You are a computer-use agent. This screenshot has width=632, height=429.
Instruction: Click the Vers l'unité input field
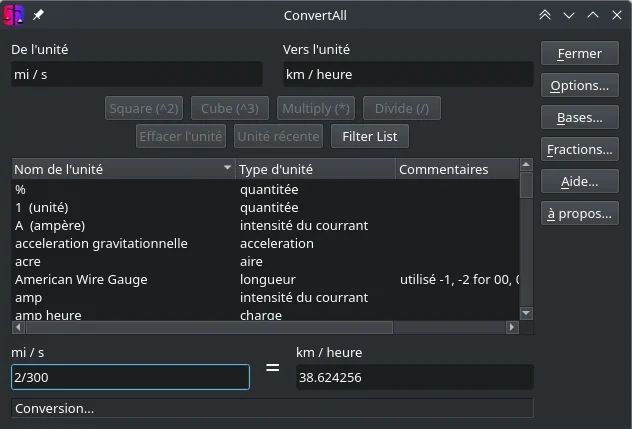[x=407, y=74]
